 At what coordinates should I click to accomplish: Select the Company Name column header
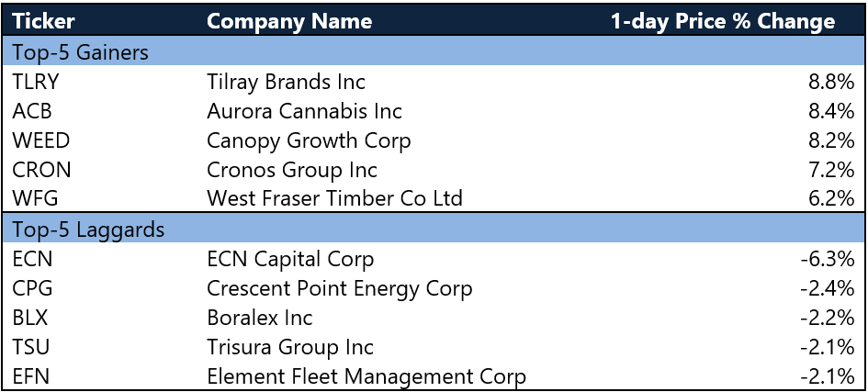[x=289, y=22]
